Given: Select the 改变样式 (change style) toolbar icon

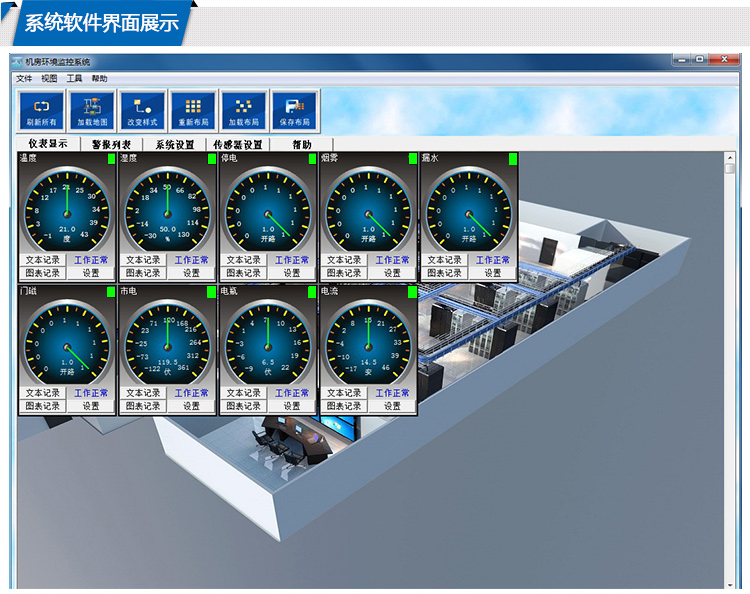Looking at the screenshot, I should pyautogui.click(x=142, y=110).
